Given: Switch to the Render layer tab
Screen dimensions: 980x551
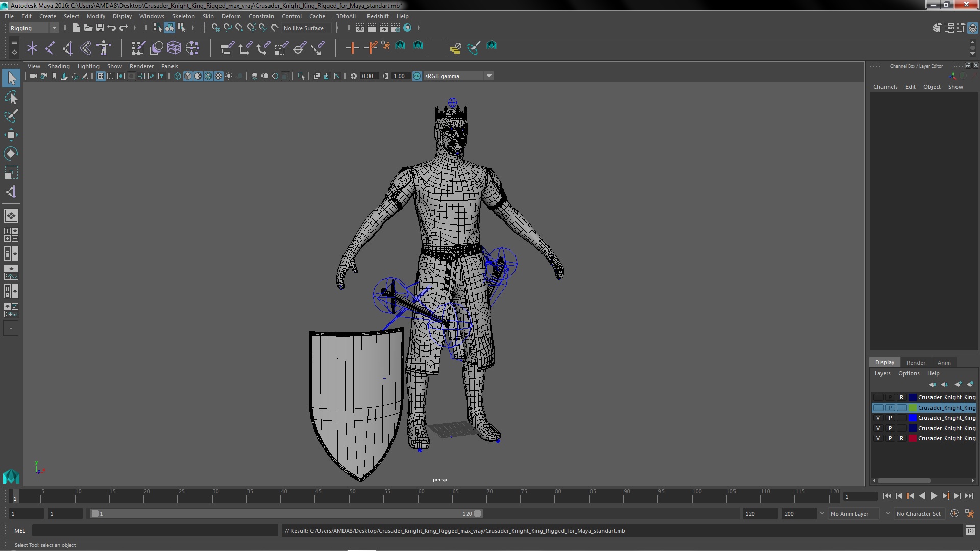Looking at the screenshot, I should coord(916,363).
